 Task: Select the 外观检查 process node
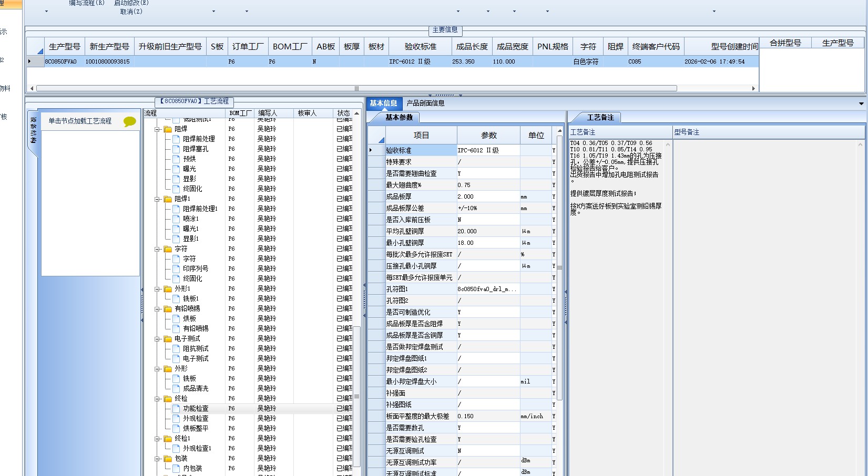click(196, 419)
